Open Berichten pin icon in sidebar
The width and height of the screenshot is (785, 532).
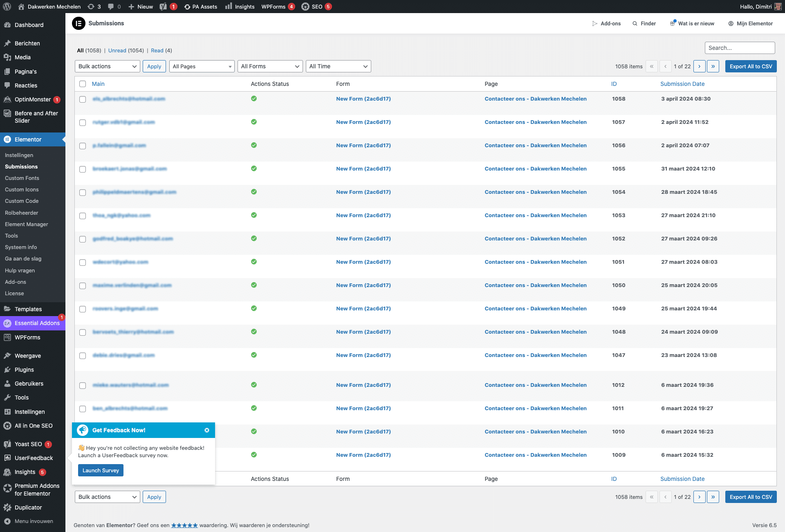click(x=7, y=43)
